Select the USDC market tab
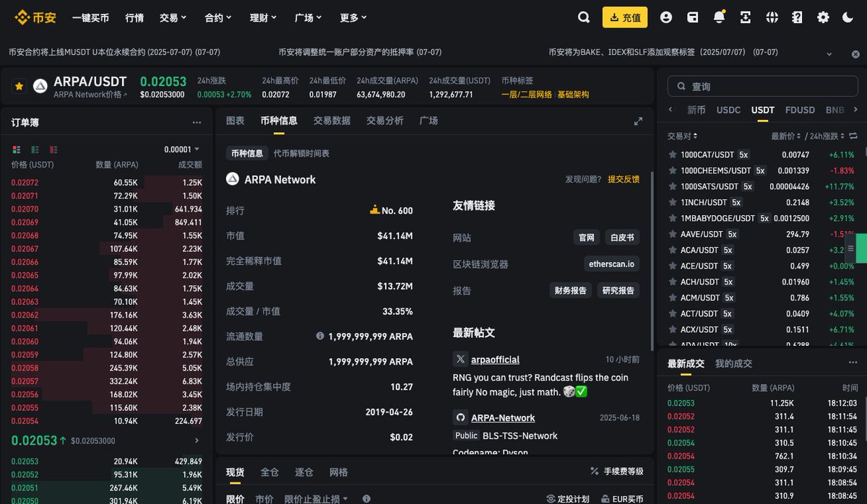This screenshot has width=867, height=504. [x=728, y=110]
